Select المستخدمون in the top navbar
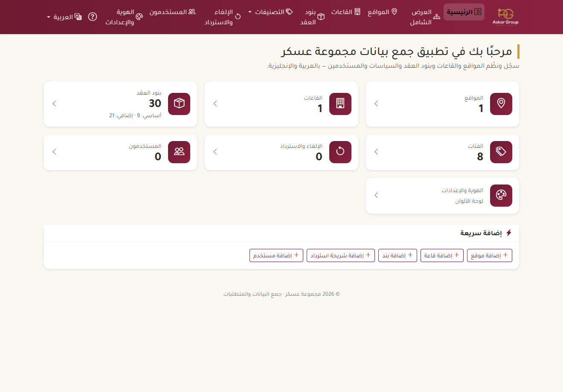The image size is (563, 392). tap(172, 12)
